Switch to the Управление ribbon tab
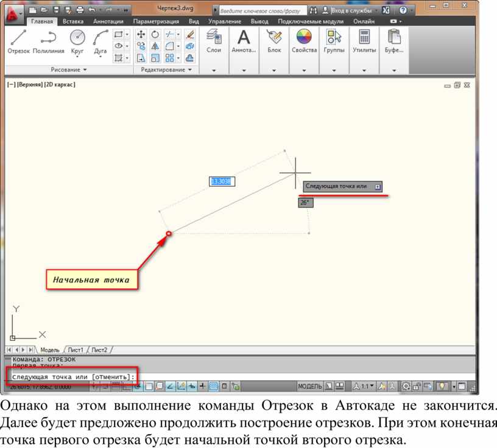 (x=225, y=21)
